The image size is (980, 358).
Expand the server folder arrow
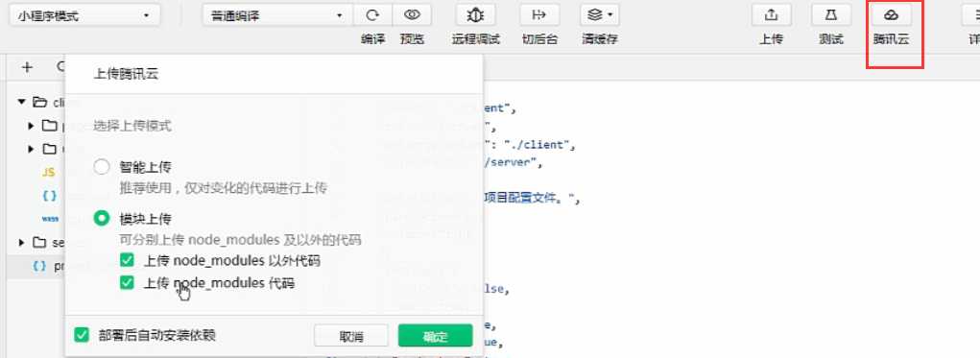point(22,242)
